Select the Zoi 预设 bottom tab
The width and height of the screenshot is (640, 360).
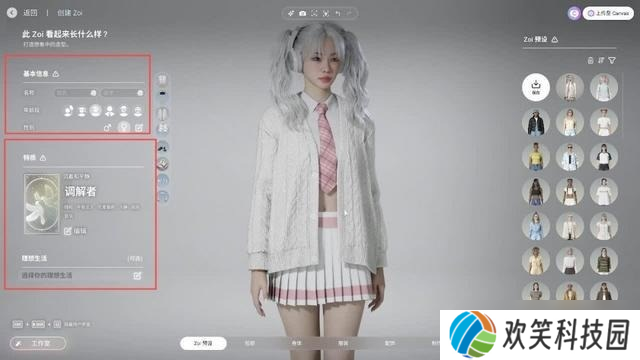[203, 343]
